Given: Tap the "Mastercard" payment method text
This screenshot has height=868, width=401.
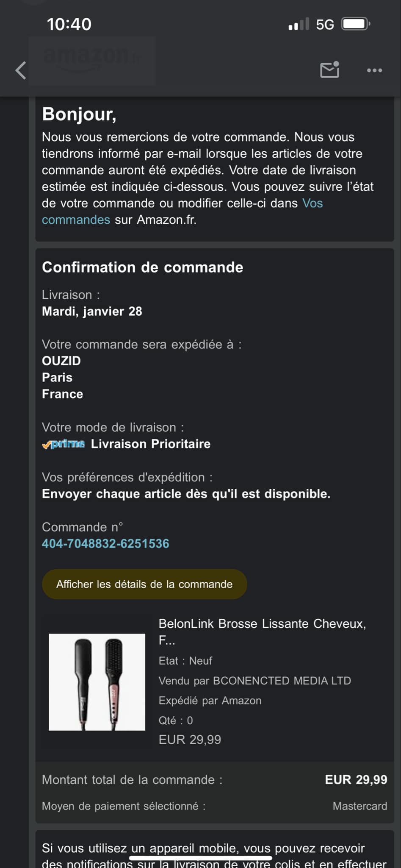Looking at the screenshot, I should [x=360, y=806].
